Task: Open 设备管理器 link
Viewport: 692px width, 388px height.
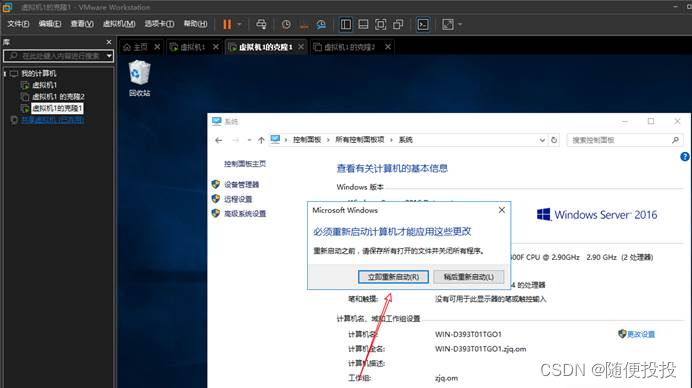Action: [241, 185]
